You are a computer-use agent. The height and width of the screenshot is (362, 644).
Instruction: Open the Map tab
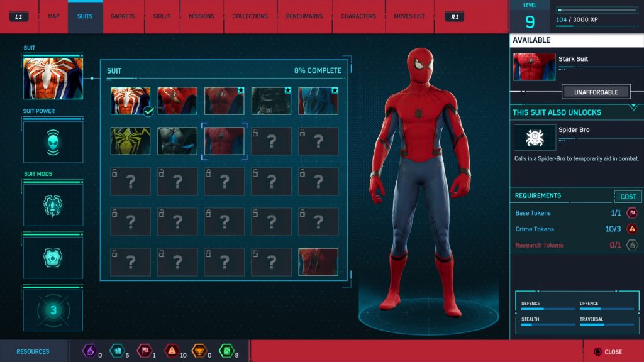[x=53, y=16]
